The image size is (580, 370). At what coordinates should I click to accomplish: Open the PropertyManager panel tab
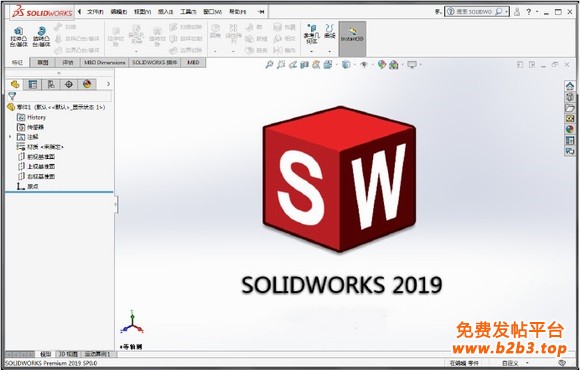tap(33, 84)
